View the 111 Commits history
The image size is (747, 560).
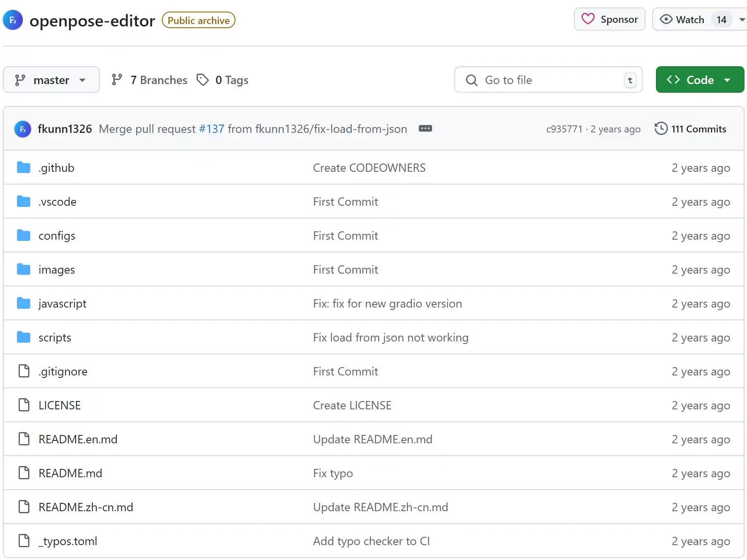coord(699,129)
